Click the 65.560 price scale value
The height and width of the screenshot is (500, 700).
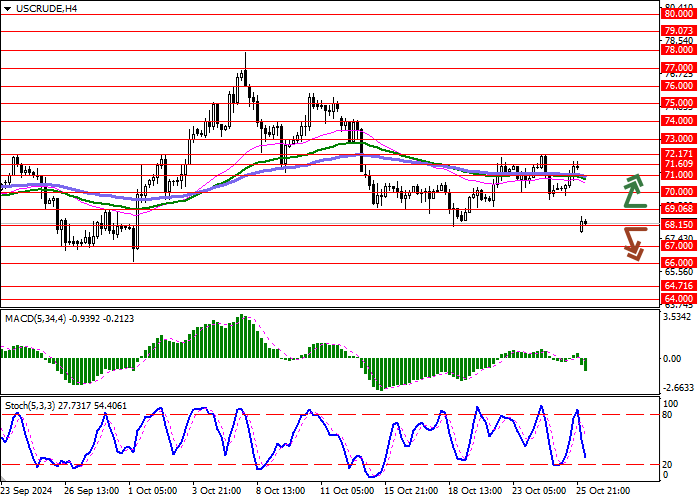679,272
